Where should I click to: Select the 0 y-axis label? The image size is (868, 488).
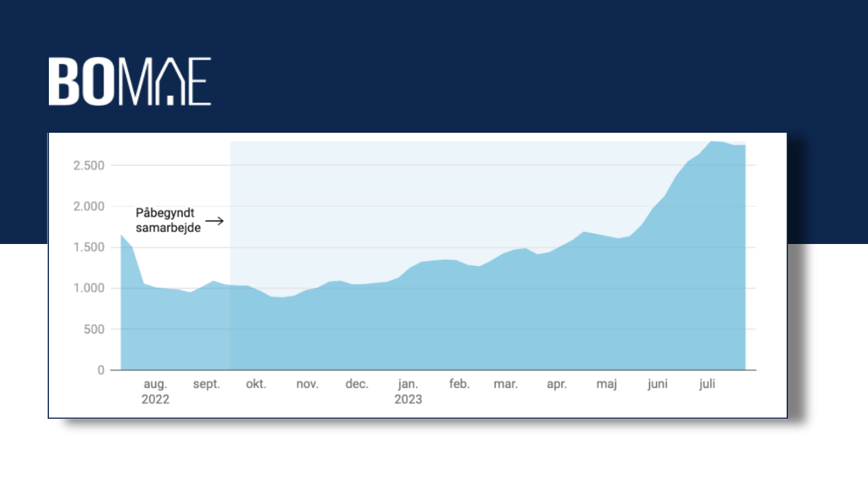click(101, 370)
